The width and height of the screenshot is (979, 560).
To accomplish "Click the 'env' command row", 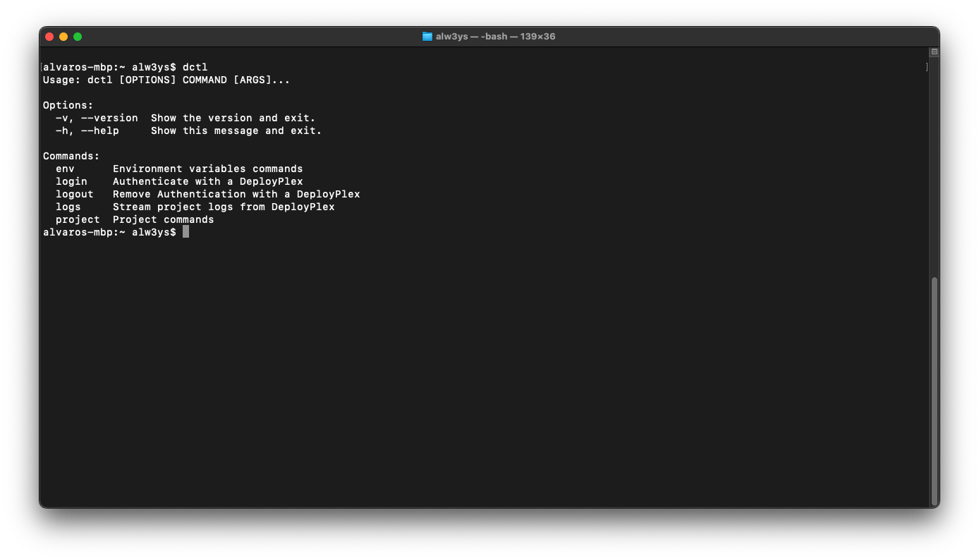I will (179, 169).
